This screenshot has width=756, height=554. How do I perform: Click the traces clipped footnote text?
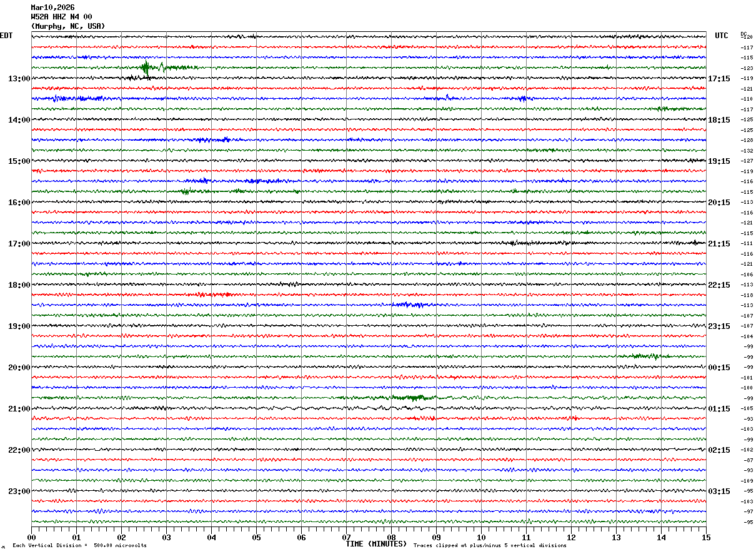pos(490,546)
